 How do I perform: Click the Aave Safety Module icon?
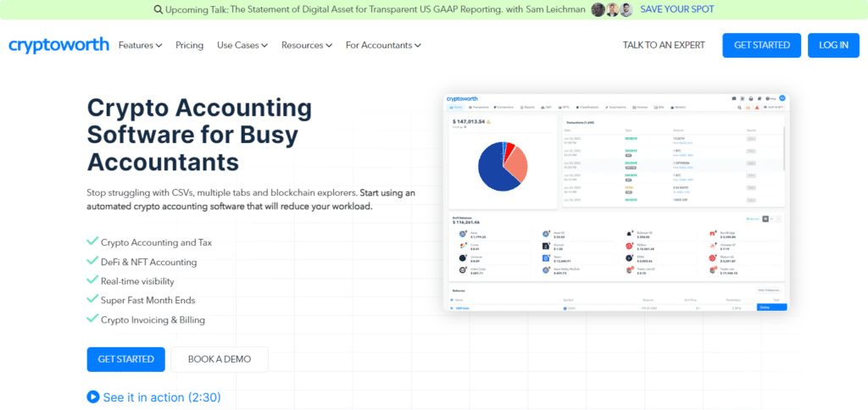[x=546, y=270]
